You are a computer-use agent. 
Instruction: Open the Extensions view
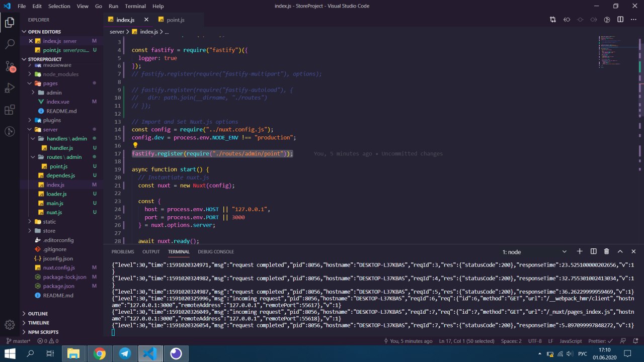point(10,110)
